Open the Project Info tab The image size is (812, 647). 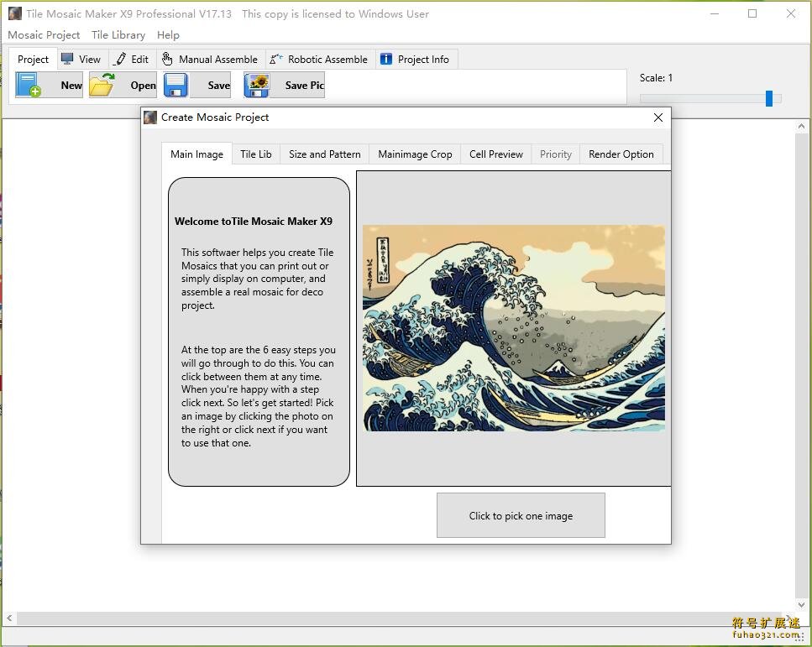click(x=416, y=60)
